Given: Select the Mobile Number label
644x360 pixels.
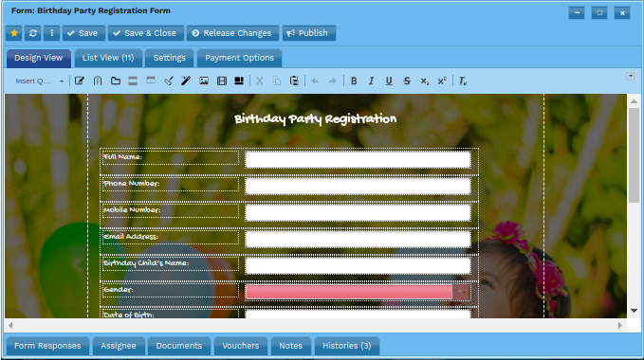Looking at the screenshot, I should click(132, 210).
